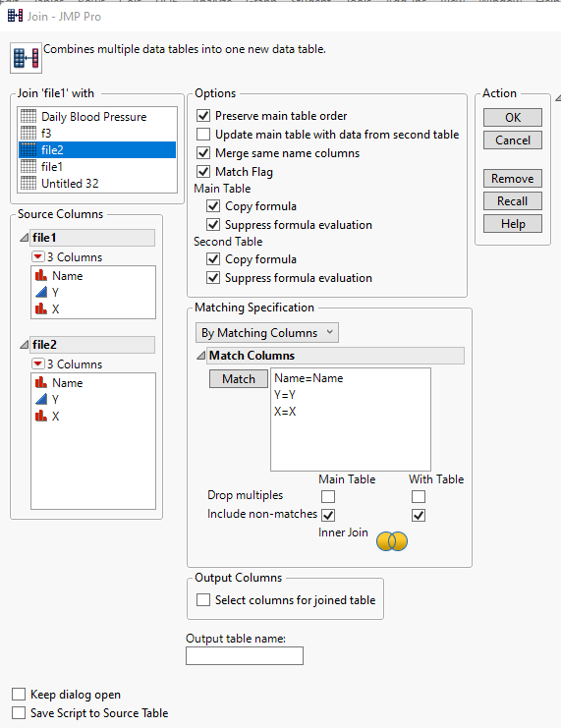The image size is (561, 728).
Task: Check Drop multiples for With Table
Action: tap(419, 497)
